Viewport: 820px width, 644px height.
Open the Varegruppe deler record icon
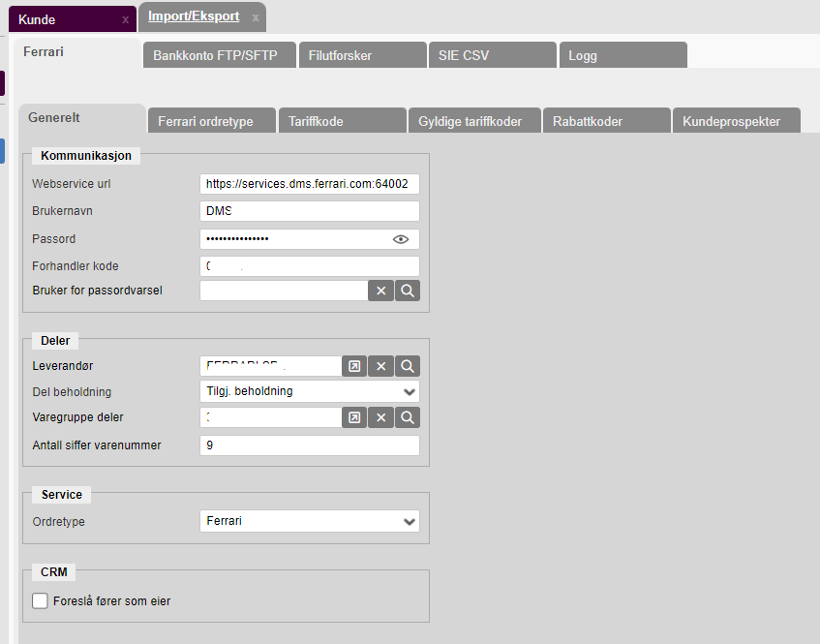point(354,417)
